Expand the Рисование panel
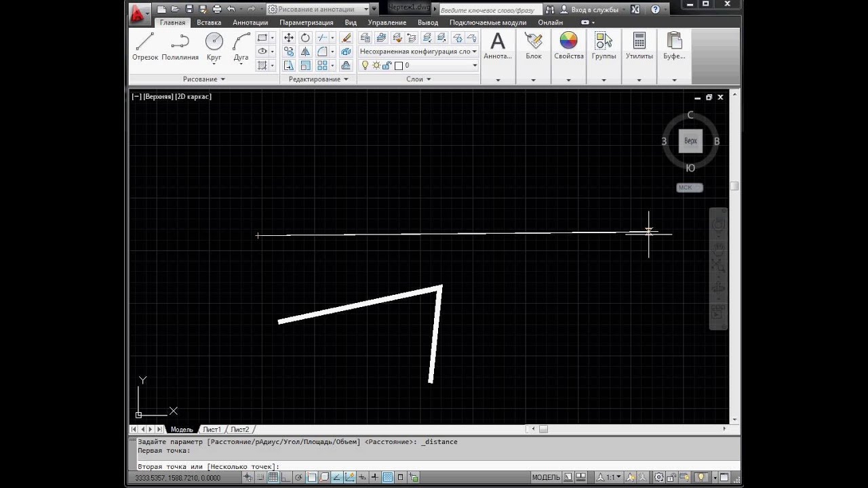Screen dimensions: 868x488 tap(204, 79)
